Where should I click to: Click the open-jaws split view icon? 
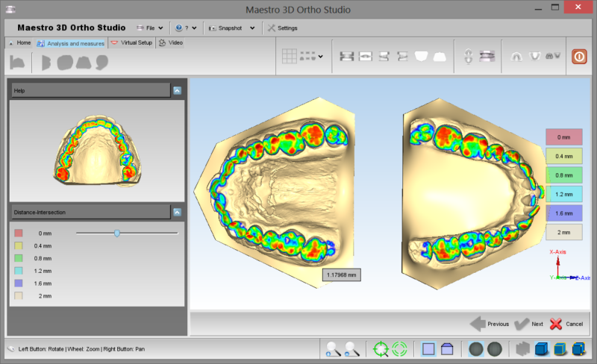(469, 57)
